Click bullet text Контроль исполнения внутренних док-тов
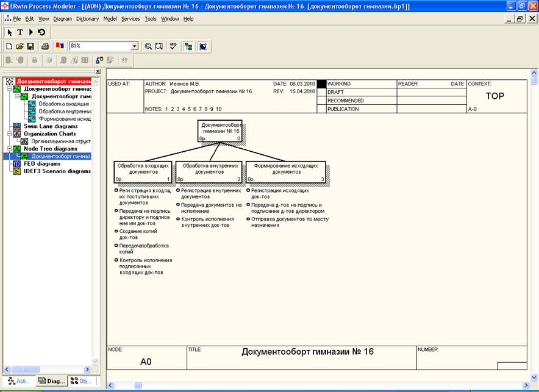539x392 pixels. pyautogui.click(x=208, y=222)
